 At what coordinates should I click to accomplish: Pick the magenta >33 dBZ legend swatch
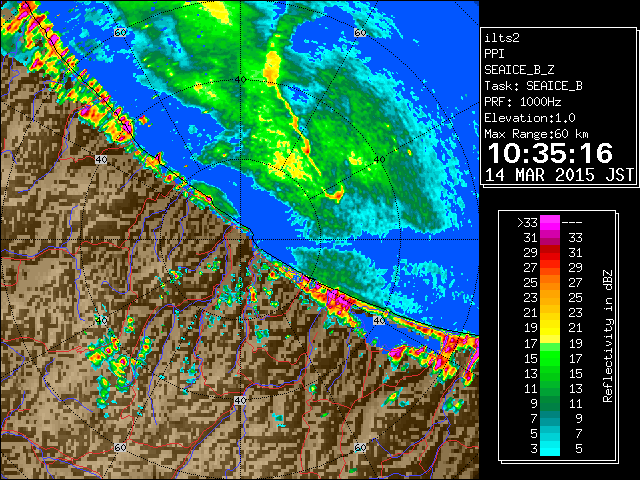[x=550, y=223]
